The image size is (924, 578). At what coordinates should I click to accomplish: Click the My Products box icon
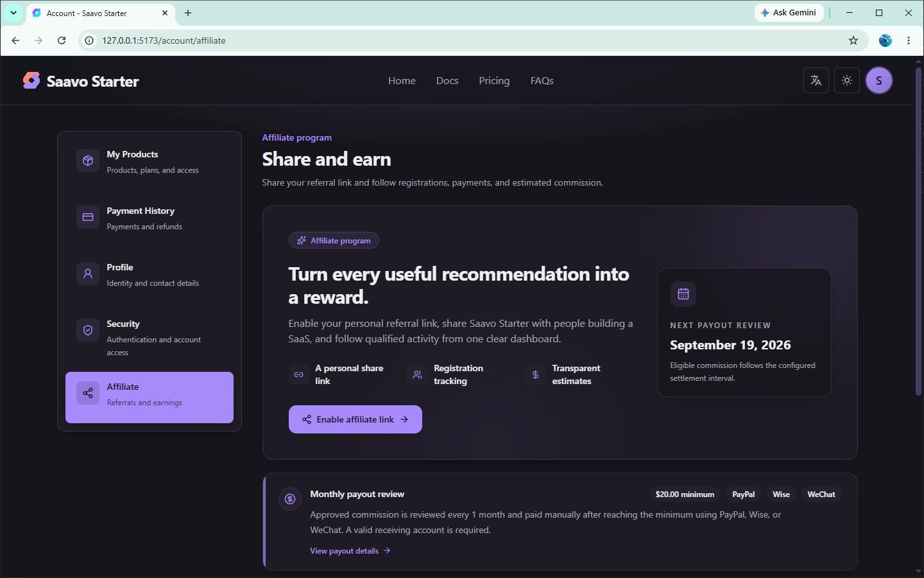point(88,161)
